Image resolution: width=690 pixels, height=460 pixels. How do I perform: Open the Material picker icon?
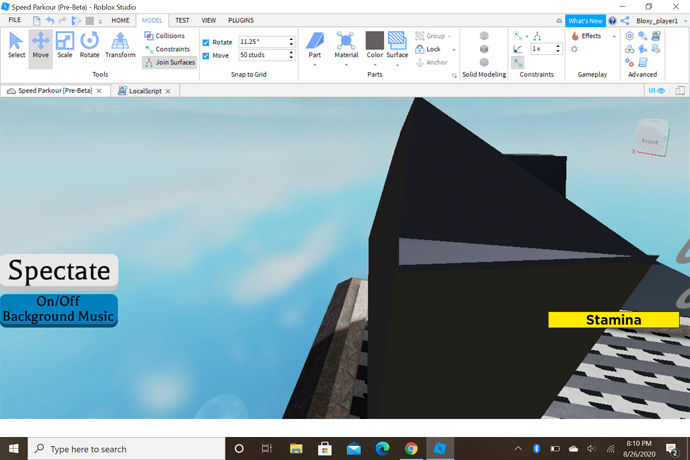click(x=346, y=40)
